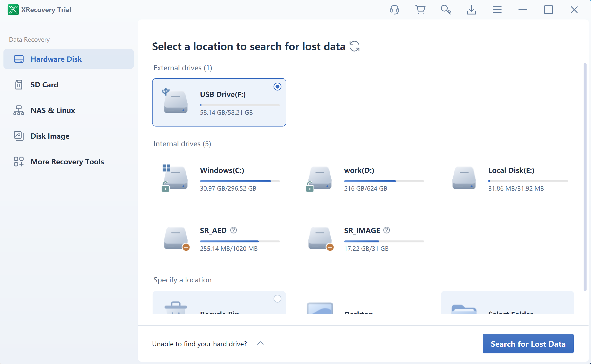Click the Desktop monitor icon
Image resolution: width=591 pixels, height=364 pixels.
pos(320,308)
